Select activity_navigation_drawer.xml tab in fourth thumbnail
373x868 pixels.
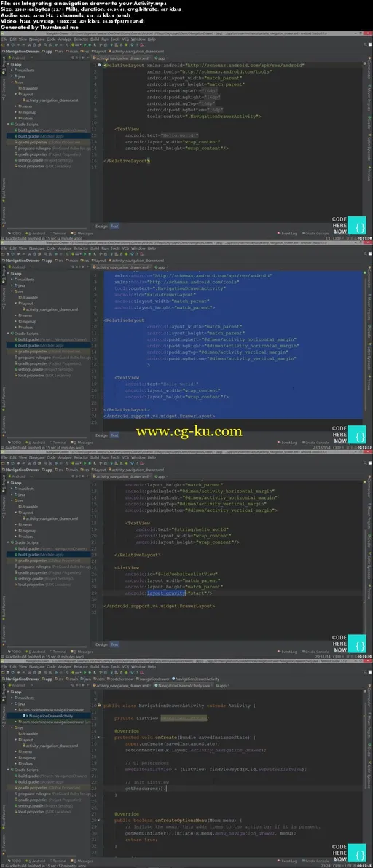[121, 685]
